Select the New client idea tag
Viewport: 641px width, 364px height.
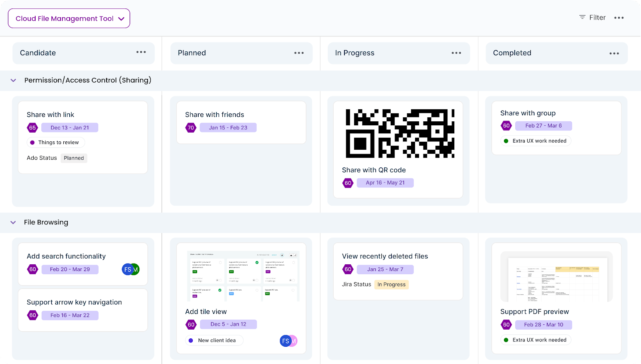(214, 340)
